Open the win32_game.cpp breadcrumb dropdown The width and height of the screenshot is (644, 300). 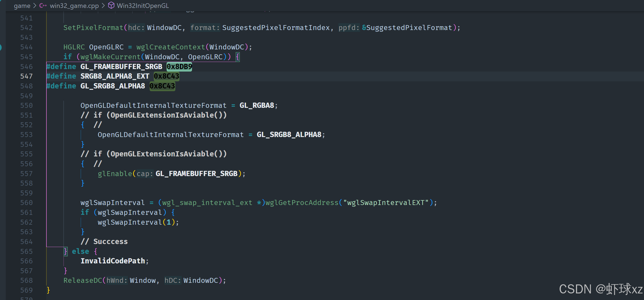(74, 6)
